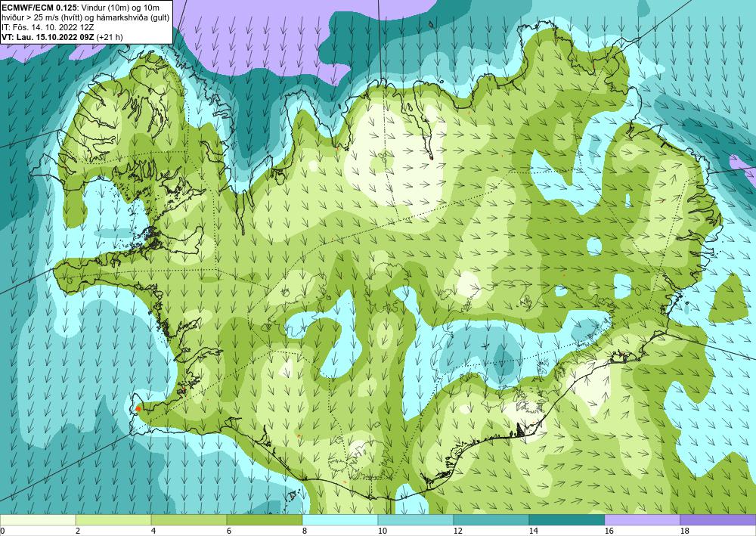Click the legend value label 16
The image size is (756, 536).
609,531
